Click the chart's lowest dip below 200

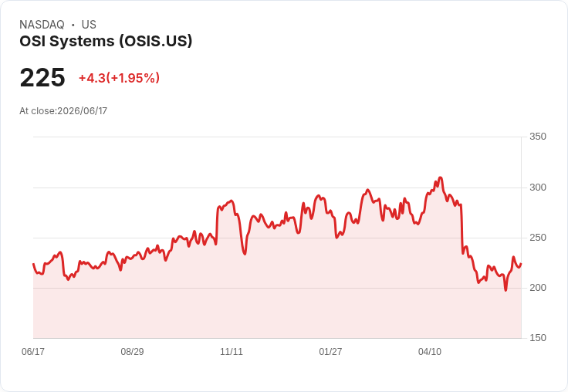pos(505,290)
